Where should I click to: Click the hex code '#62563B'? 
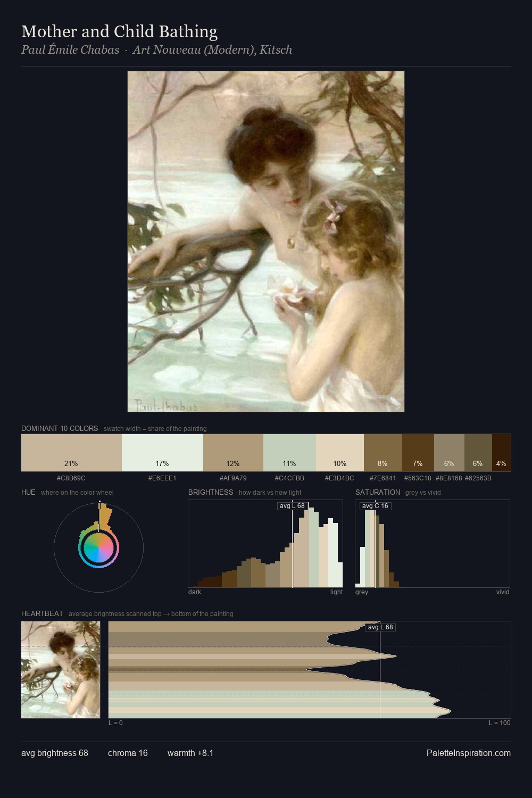[478, 478]
